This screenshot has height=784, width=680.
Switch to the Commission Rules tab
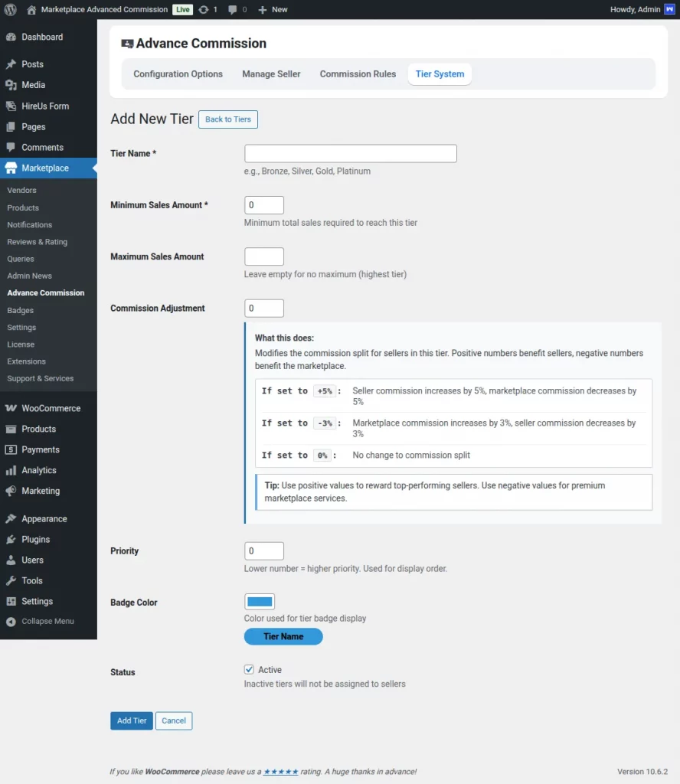(x=358, y=74)
